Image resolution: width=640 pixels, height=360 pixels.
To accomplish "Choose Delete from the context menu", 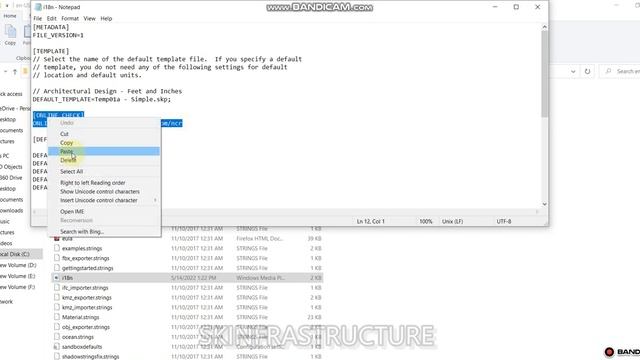I will pyautogui.click(x=104, y=160).
